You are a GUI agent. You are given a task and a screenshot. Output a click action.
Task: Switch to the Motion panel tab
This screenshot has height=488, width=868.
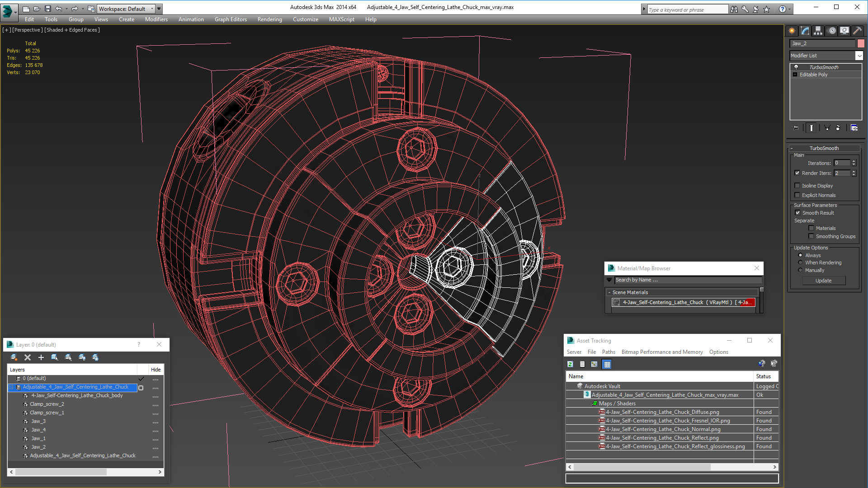[x=831, y=31]
